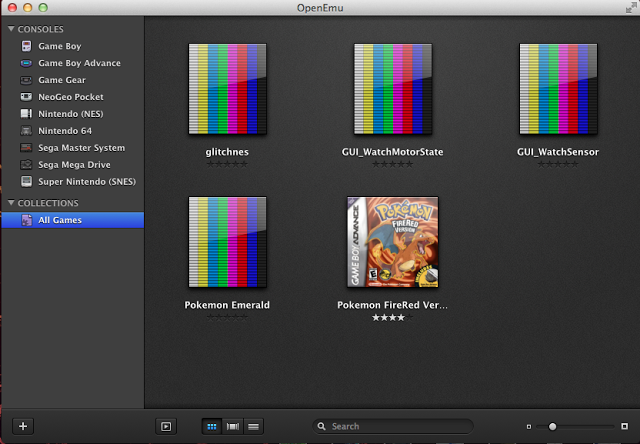Image resolution: width=640 pixels, height=444 pixels.
Task: Open the gameplay window toggle button
Action: coord(166,426)
